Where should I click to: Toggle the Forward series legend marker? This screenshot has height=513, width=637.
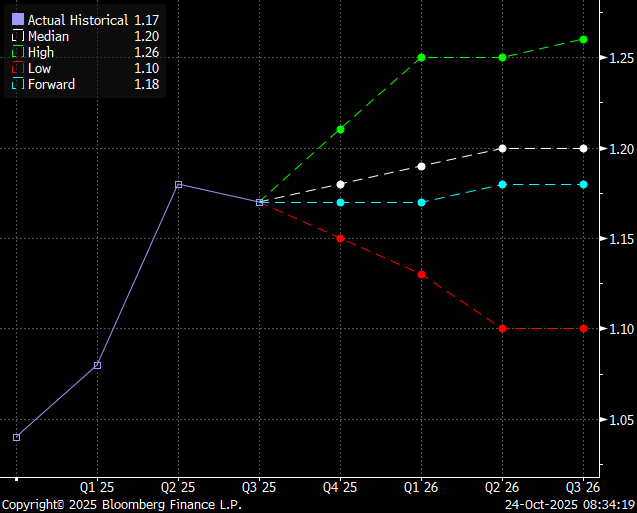point(15,85)
